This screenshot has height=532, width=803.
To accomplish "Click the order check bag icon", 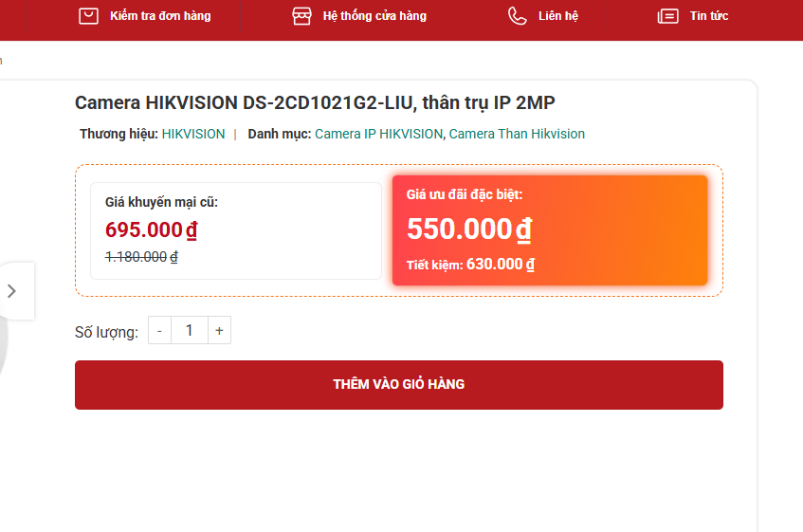I will (x=88, y=16).
